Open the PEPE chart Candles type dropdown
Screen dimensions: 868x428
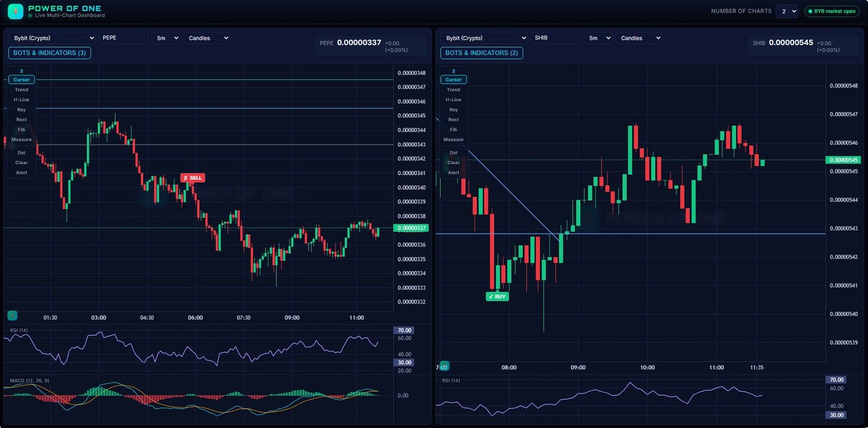click(x=206, y=38)
